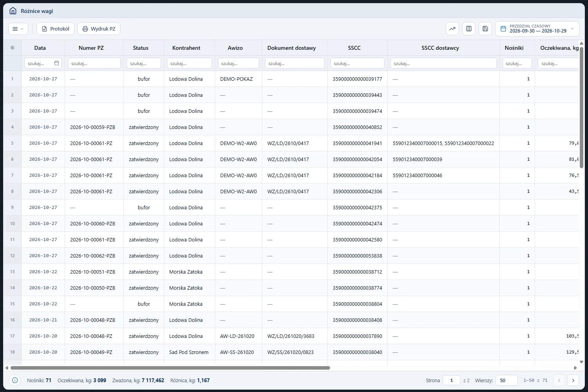Click the Dokument dostawy search field
588x392 pixels.
[295, 63]
